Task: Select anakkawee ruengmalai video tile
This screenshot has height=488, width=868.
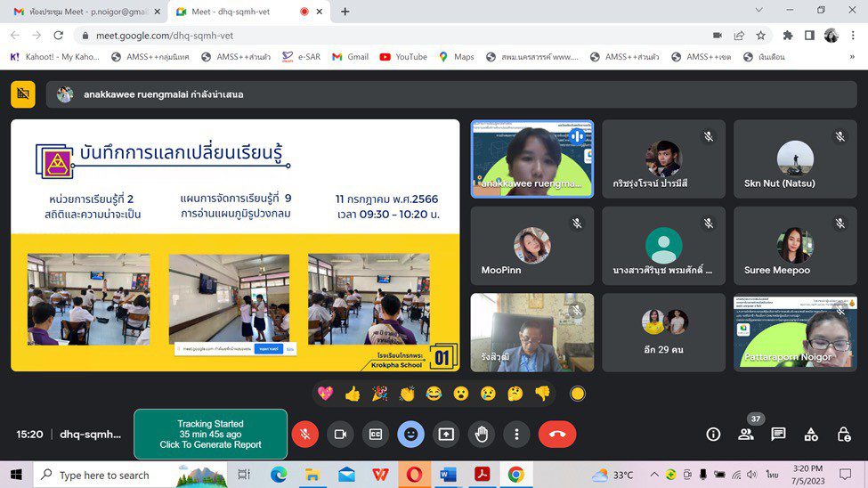Action: (532, 159)
